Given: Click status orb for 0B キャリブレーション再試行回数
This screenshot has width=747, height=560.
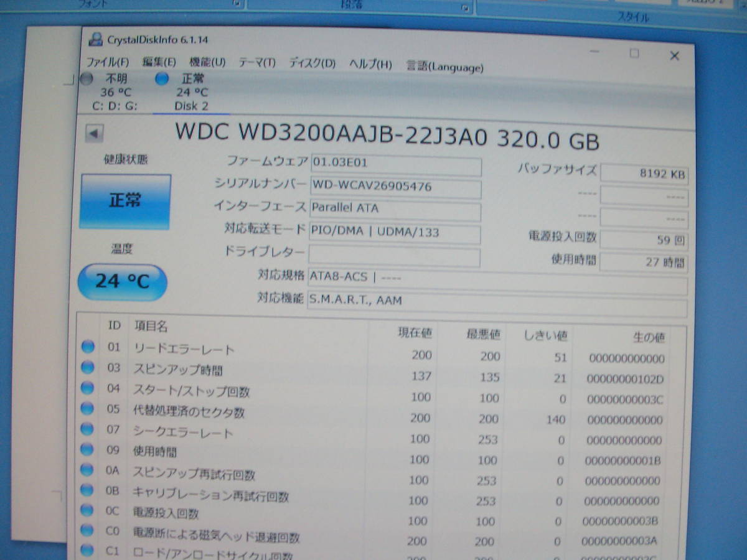Looking at the screenshot, I should tap(87, 490).
